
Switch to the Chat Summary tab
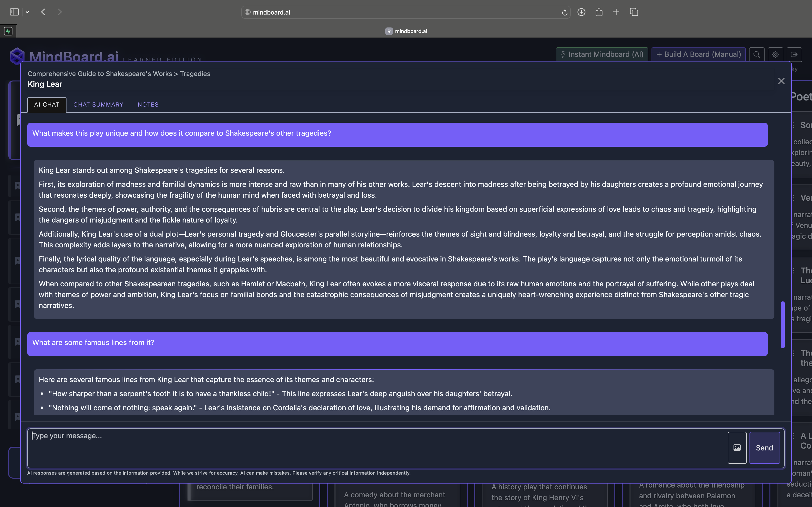click(x=98, y=105)
